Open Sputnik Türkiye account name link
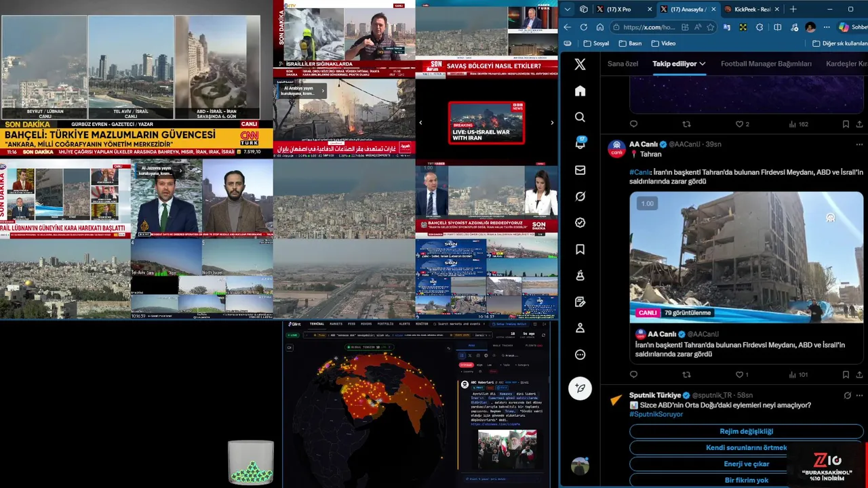Viewport: 868px width, 488px height. click(x=655, y=395)
